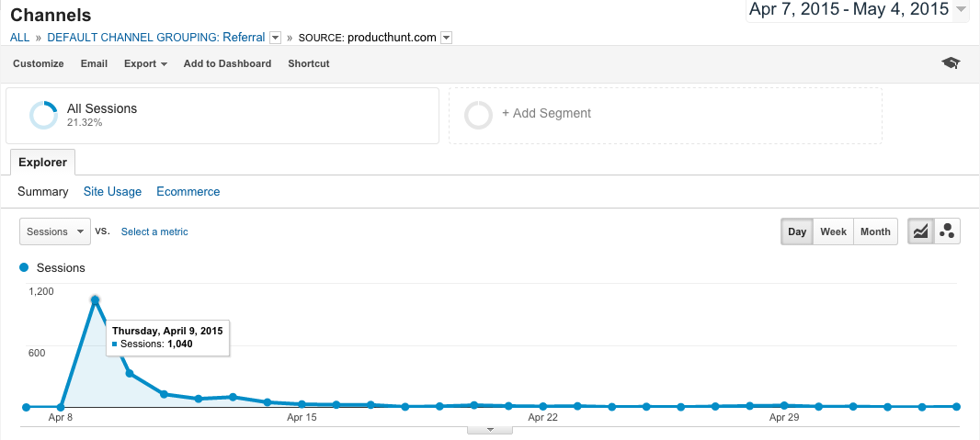The image size is (980, 440).
Task: Click the Add Segment circle icon
Action: [478, 114]
